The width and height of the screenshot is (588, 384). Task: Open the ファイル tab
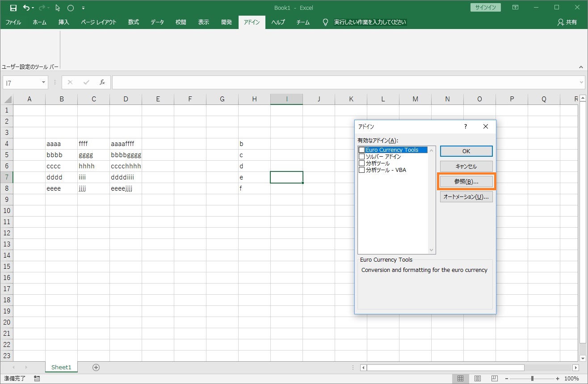point(13,22)
